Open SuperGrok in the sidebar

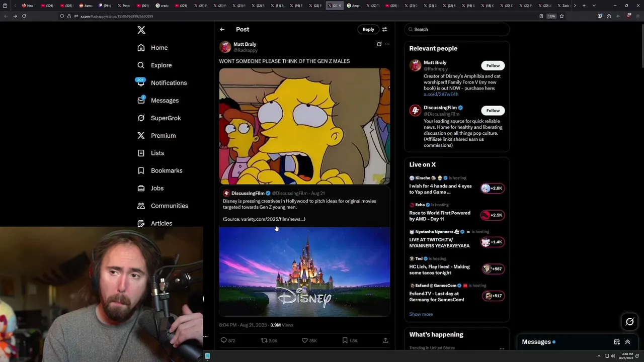tap(159, 118)
